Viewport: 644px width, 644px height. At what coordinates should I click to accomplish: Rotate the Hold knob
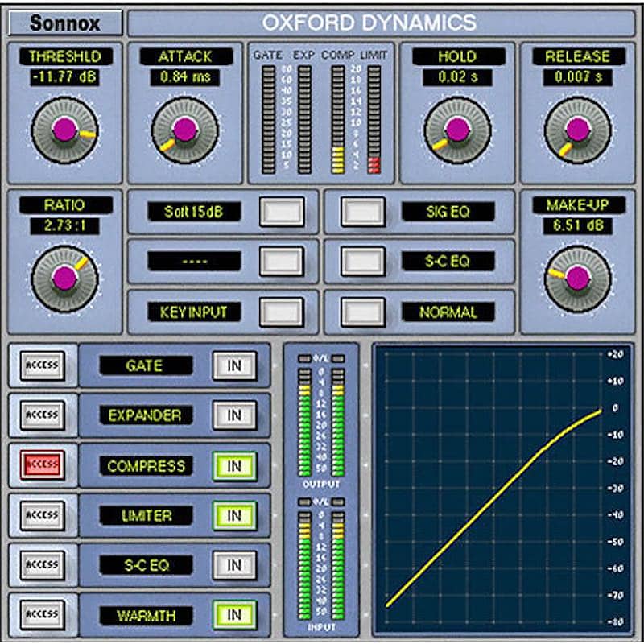tap(459, 129)
